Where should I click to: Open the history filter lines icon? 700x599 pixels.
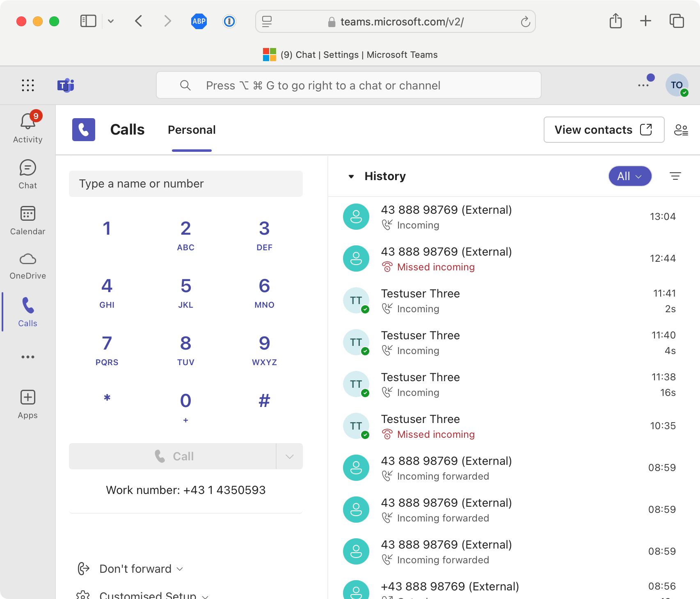click(x=675, y=176)
